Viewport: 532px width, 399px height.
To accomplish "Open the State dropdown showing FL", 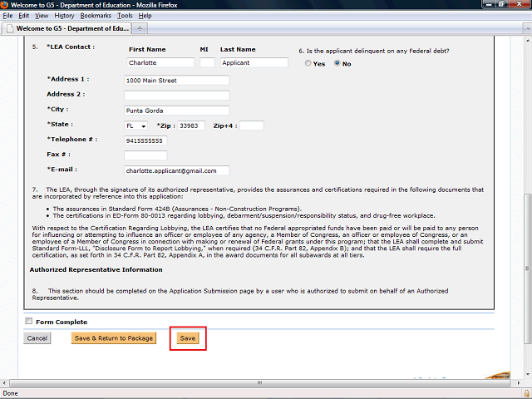I will 135,126.
